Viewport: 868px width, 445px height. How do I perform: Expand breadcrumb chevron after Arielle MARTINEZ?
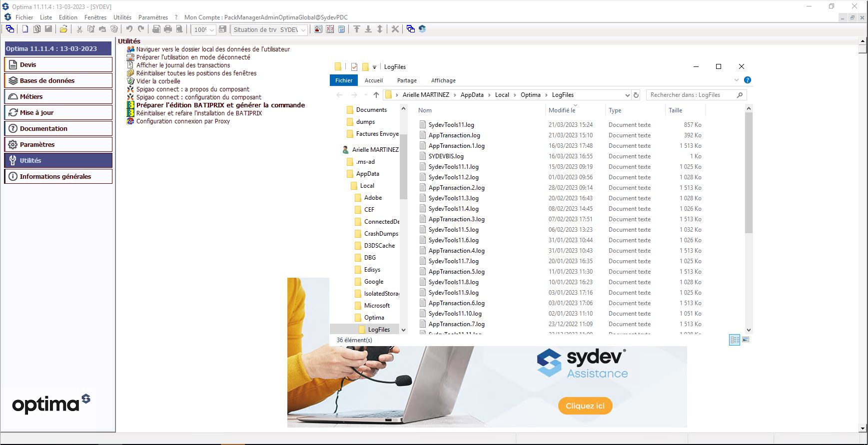[x=455, y=95]
